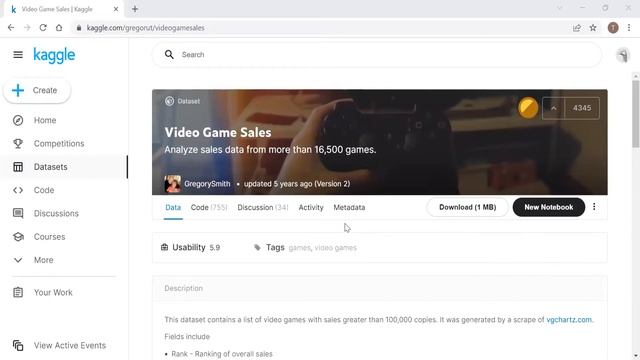The width and height of the screenshot is (640, 360).
Task: Bookmark this page with the star
Action: (x=593, y=28)
